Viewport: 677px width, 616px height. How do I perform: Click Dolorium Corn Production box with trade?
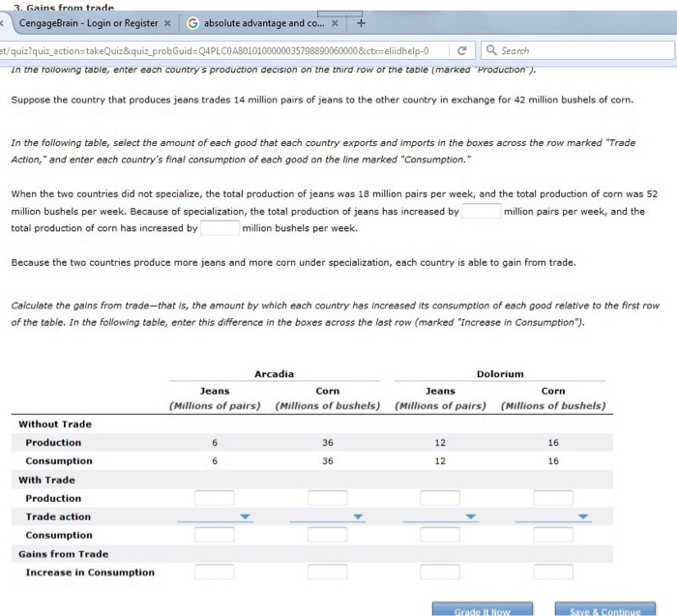coord(553,498)
